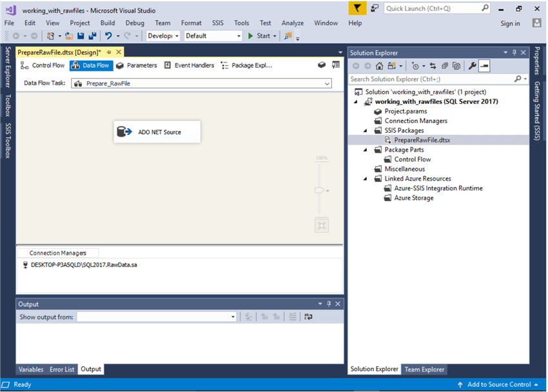Screen dimensions: 548x392
Task: Click the Open File toolbar icon
Action: [69, 35]
